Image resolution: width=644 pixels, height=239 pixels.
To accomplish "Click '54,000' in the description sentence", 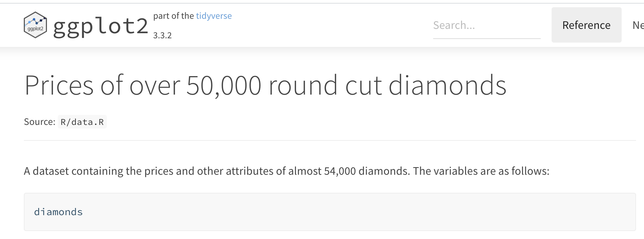I will pyautogui.click(x=340, y=171).
